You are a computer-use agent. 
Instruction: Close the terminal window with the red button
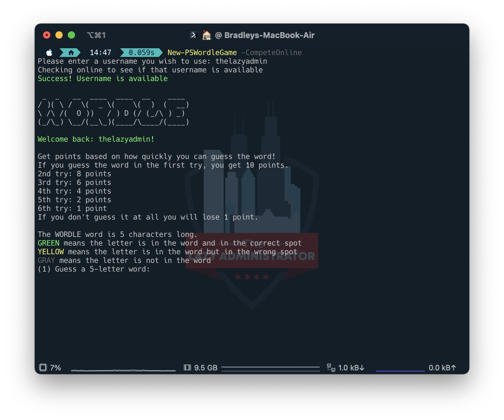click(x=47, y=35)
